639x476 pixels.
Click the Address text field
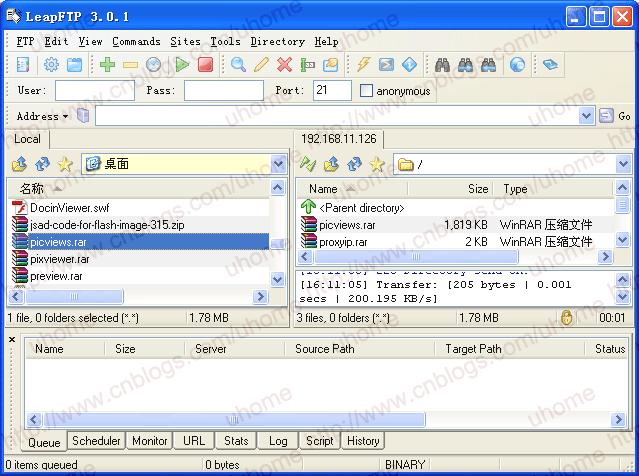(x=337, y=116)
